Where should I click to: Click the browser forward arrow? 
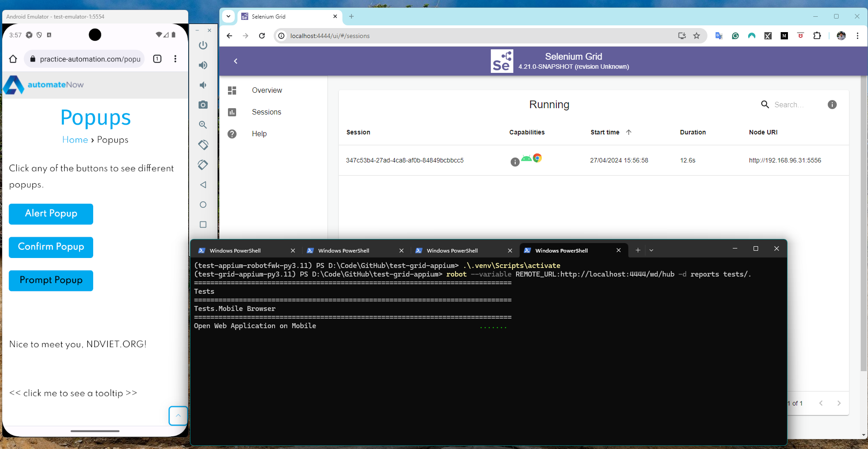click(246, 36)
